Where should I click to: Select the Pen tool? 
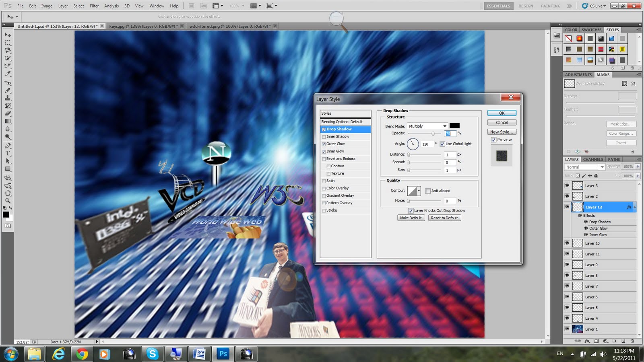click(8, 146)
